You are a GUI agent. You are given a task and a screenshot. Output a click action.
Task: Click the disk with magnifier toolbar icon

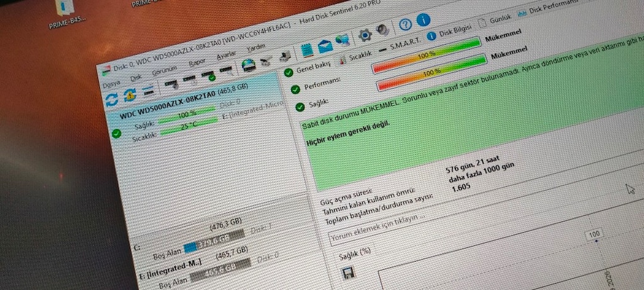[x=226, y=70]
